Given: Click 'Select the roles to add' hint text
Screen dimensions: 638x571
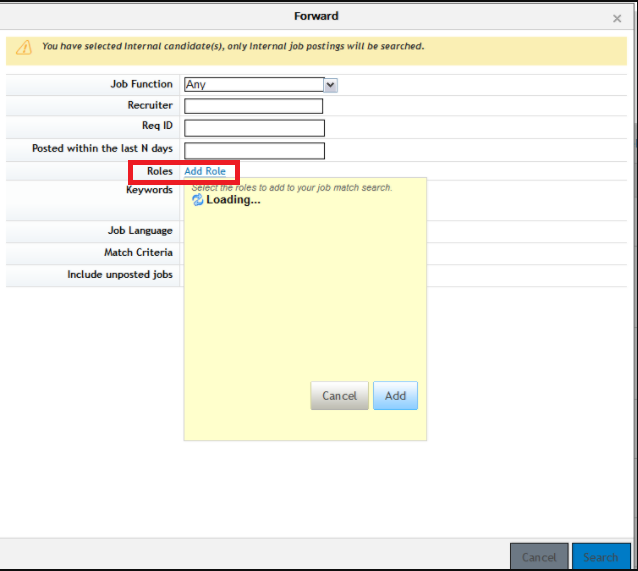Looking at the screenshot, I should pyautogui.click(x=292, y=188).
